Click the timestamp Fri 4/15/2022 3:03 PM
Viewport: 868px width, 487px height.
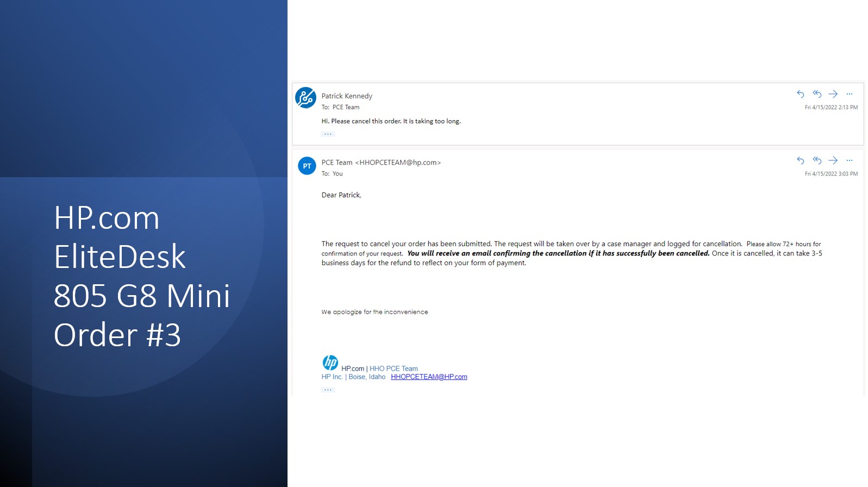pyautogui.click(x=831, y=174)
